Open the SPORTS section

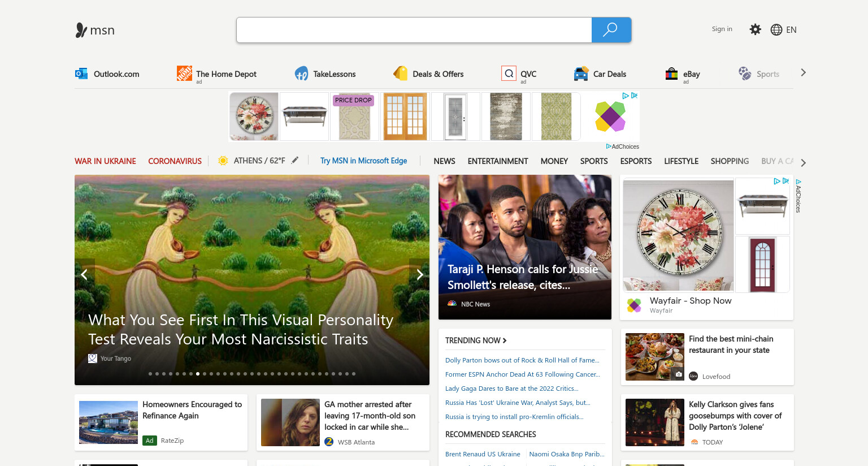pos(594,161)
